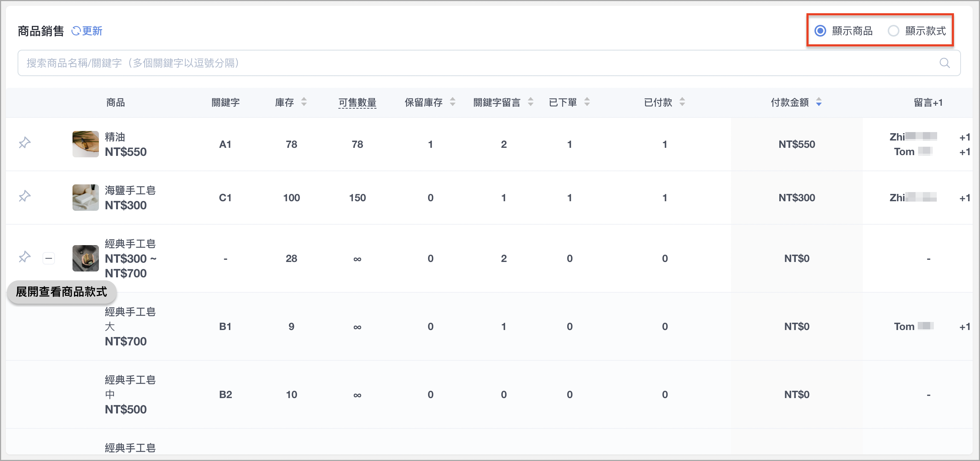Sort by 付款金額 column arrows
This screenshot has height=461, width=980.
click(x=819, y=102)
